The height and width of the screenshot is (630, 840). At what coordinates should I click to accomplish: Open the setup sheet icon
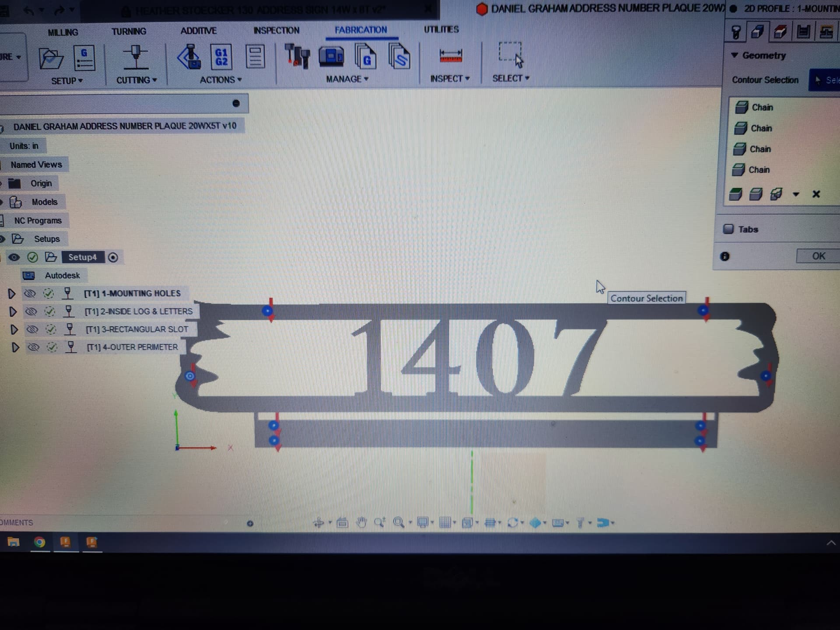click(x=255, y=57)
